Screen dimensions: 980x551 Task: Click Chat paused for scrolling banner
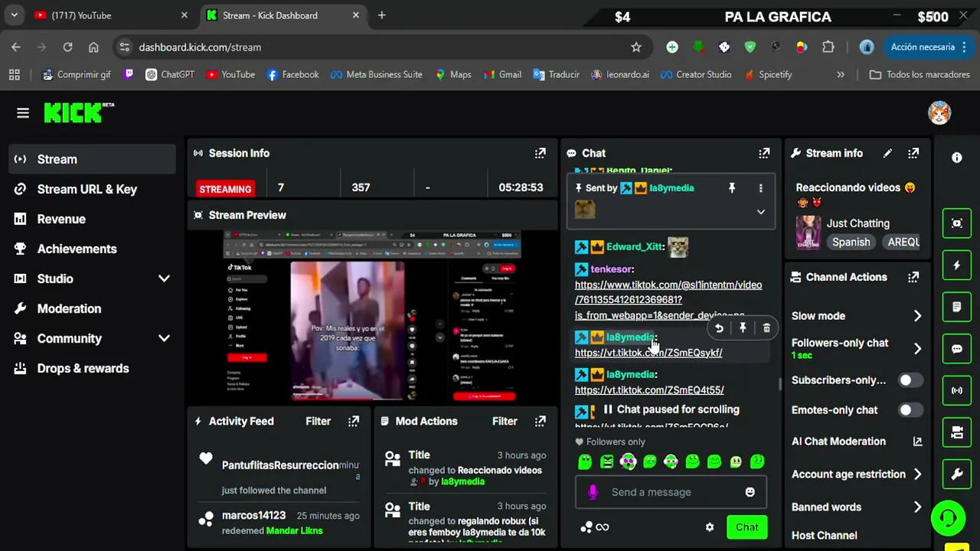click(671, 409)
